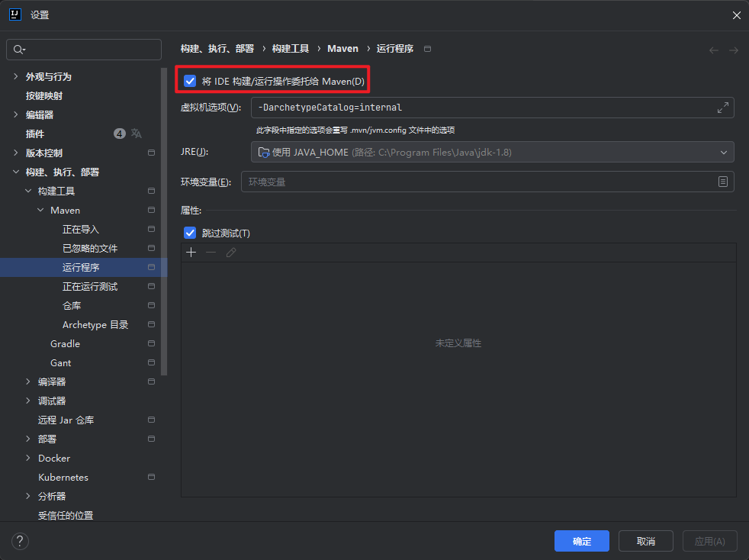Viewport: 749px width, 560px height.
Task: Select 正在导入 under Maven
Action: 81,230
